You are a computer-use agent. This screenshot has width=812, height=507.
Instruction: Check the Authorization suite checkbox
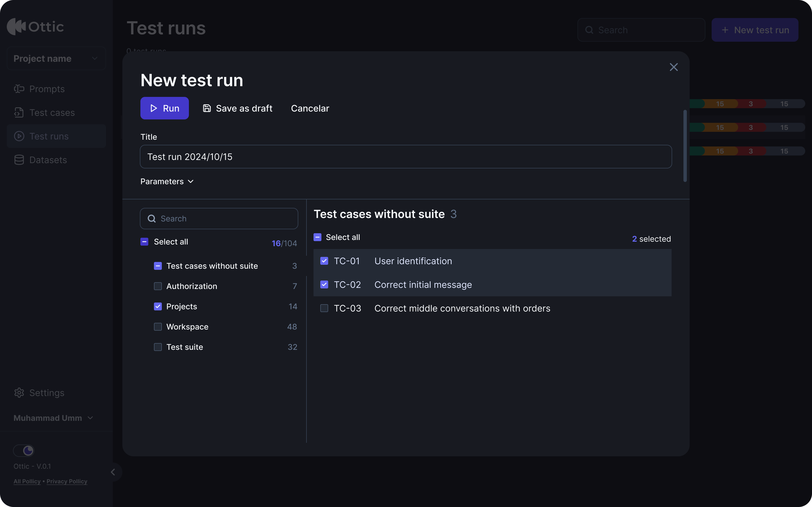click(158, 286)
